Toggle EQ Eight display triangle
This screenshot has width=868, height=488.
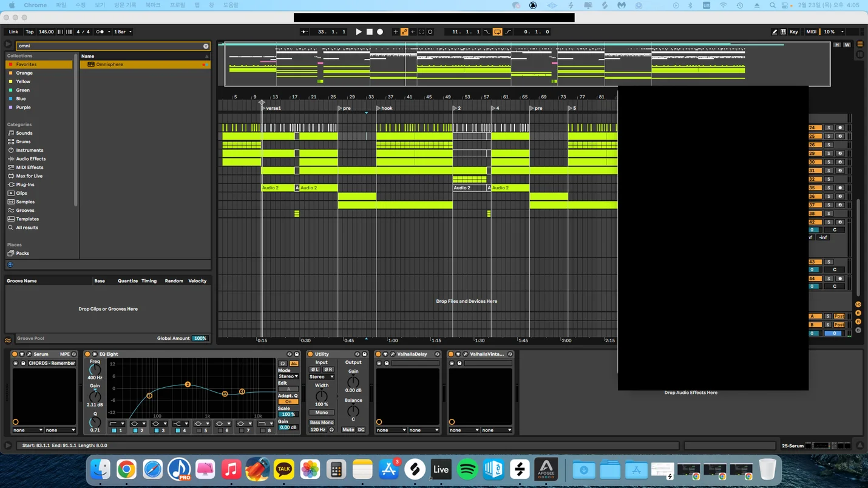click(x=95, y=354)
